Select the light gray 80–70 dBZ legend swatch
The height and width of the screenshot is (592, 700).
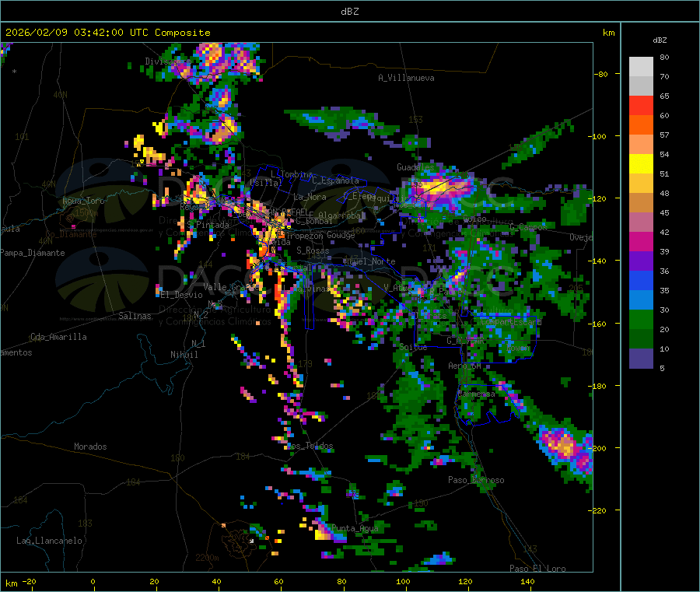641,67
